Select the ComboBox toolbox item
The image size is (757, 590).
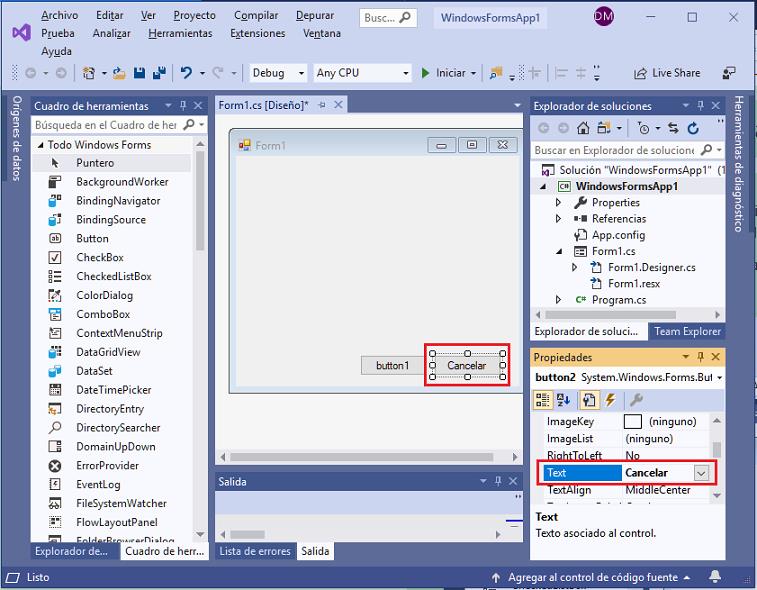point(103,314)
